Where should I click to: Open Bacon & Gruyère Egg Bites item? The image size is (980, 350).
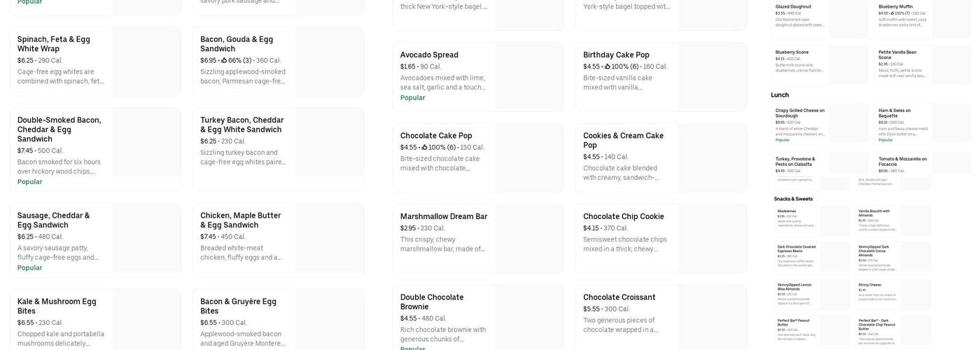pos(238,307)
